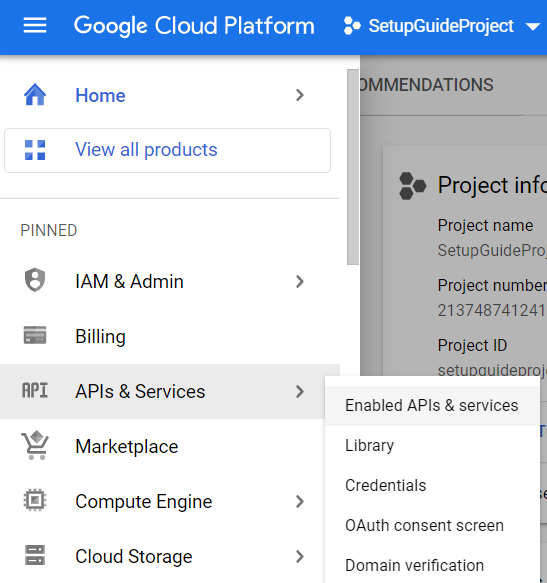Click the PINNED section heading
The height and width of the screenshot is (583, 547).
(x=49, y=231)
